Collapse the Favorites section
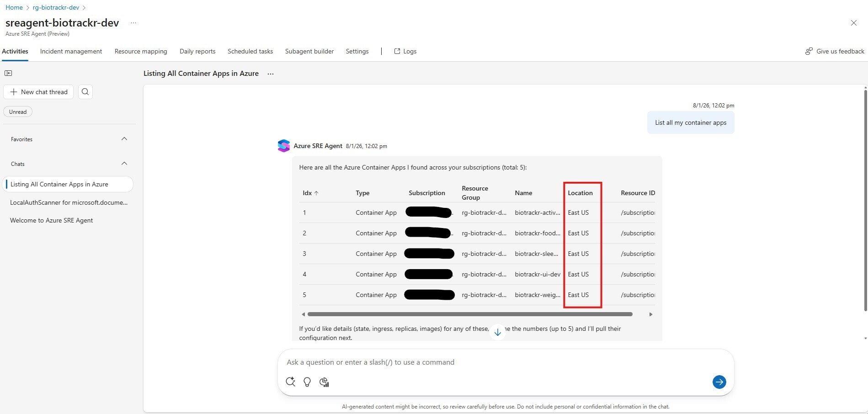The width and height of the screenshot is (868, 414). (124, 139)
